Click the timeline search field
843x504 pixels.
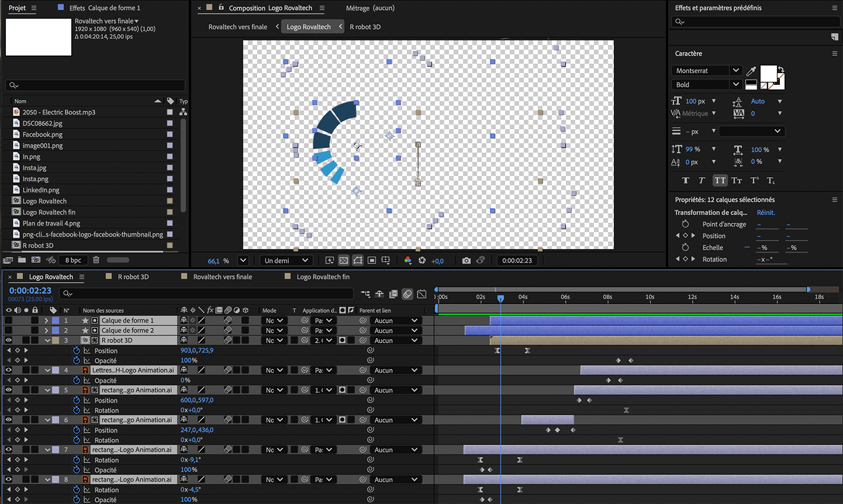[208, 294]
